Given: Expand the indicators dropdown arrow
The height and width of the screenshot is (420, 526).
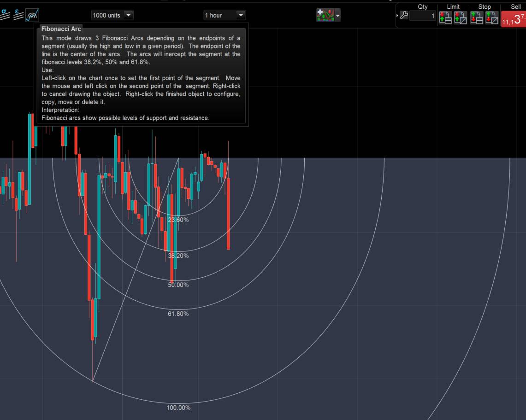Looking at the screenshot, I should pos(337,15).
